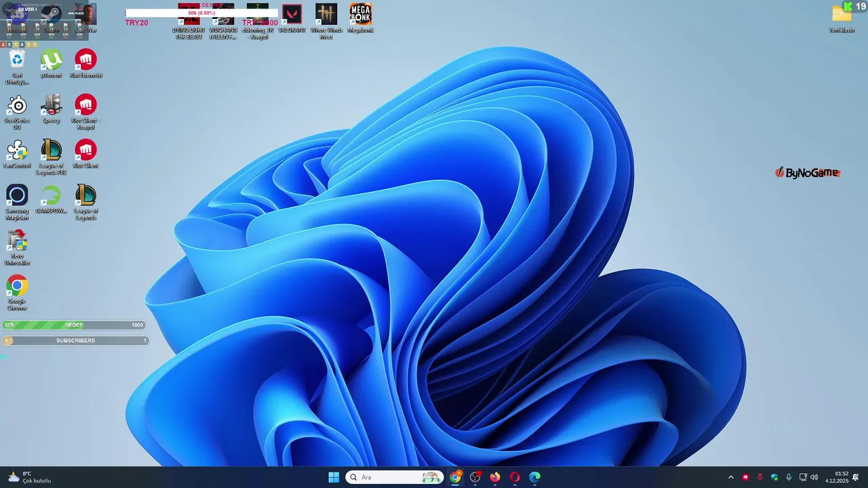The width and height of the screenshot is (868, 488).
Task: Open OBS Studio from the taskbar
Action: pos(475,477)
